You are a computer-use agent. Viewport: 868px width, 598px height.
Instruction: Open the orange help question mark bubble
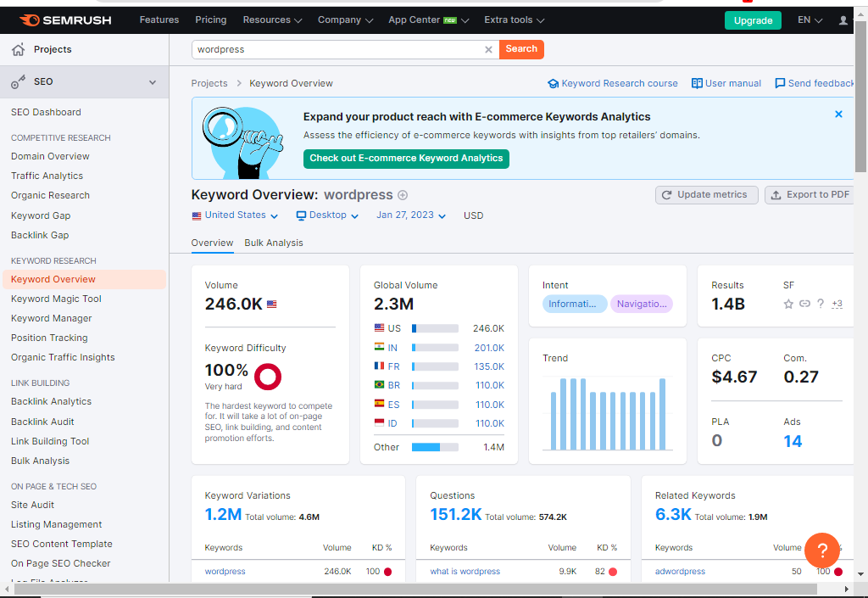point(822,550)
